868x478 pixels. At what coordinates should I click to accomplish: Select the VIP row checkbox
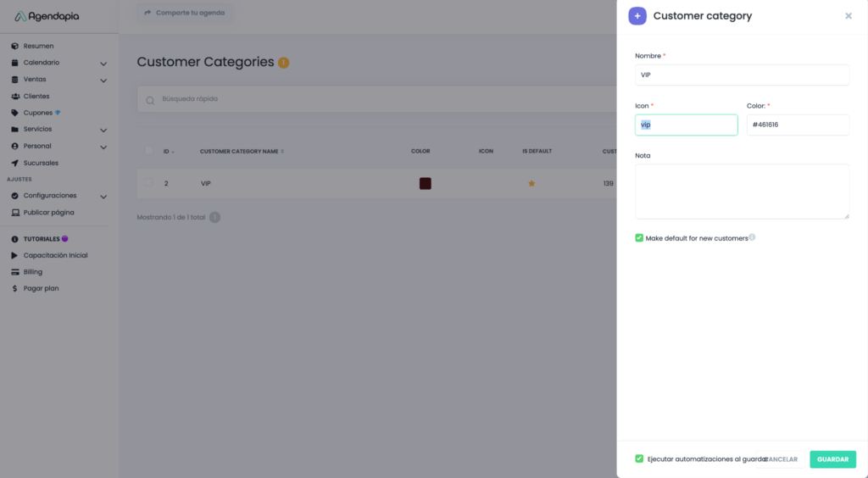pyautogui.click(x=149, y=183)
